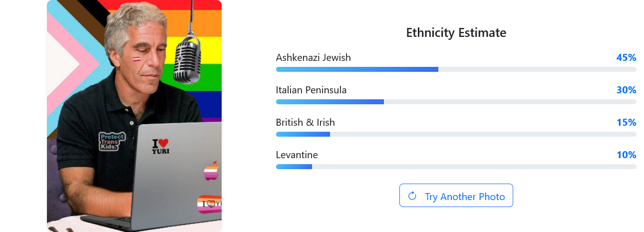
Task: Select the Ashkenazi Jewish label
Action: (313, 57)
